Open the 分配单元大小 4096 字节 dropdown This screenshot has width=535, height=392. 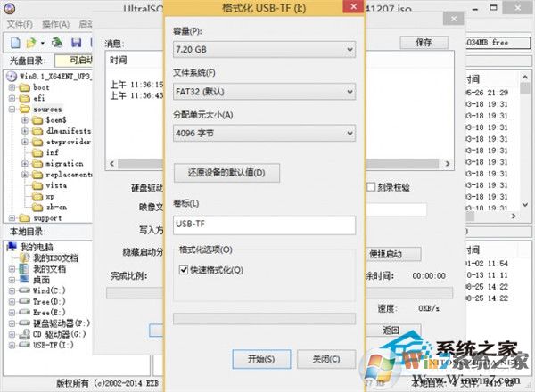click(264, 134)
